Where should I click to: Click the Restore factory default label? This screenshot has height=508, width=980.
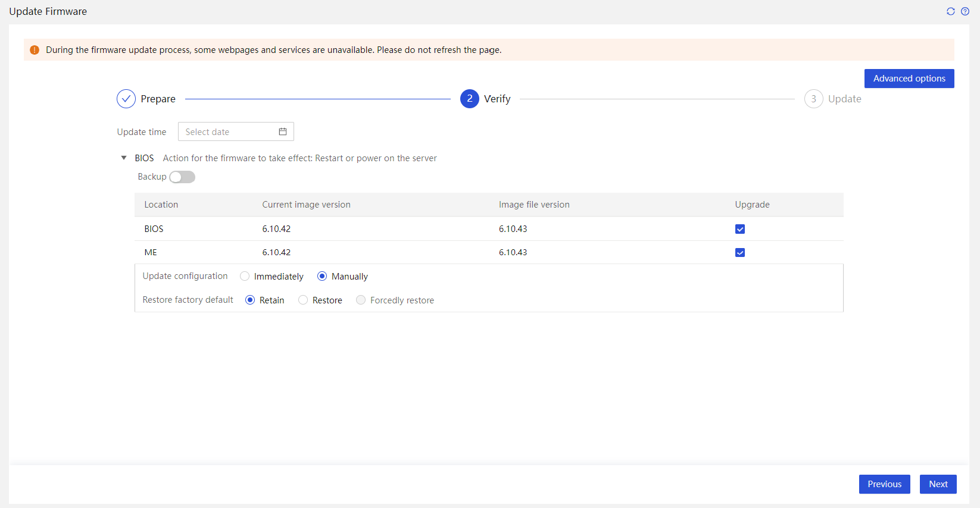pos(188,300)
